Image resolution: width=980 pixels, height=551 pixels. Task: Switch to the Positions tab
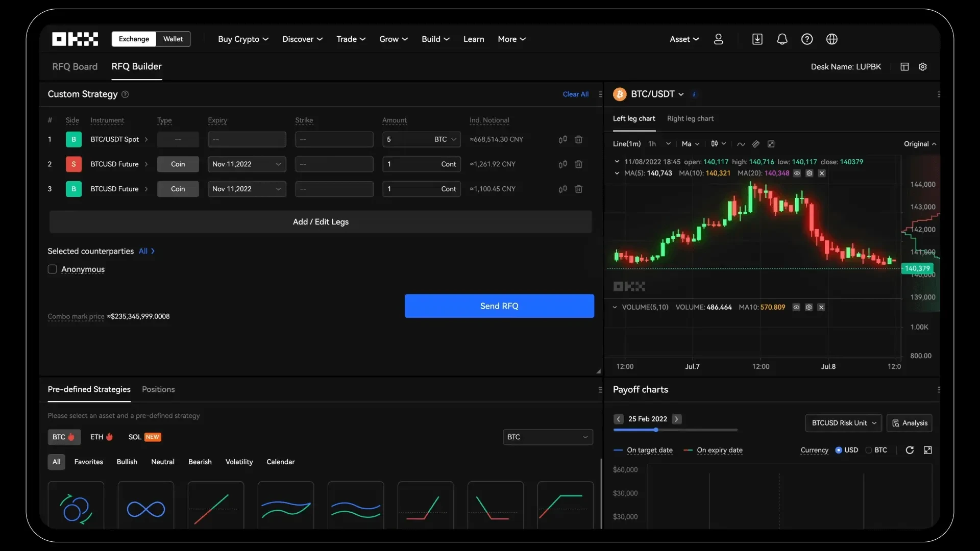[x=158, y=389]
